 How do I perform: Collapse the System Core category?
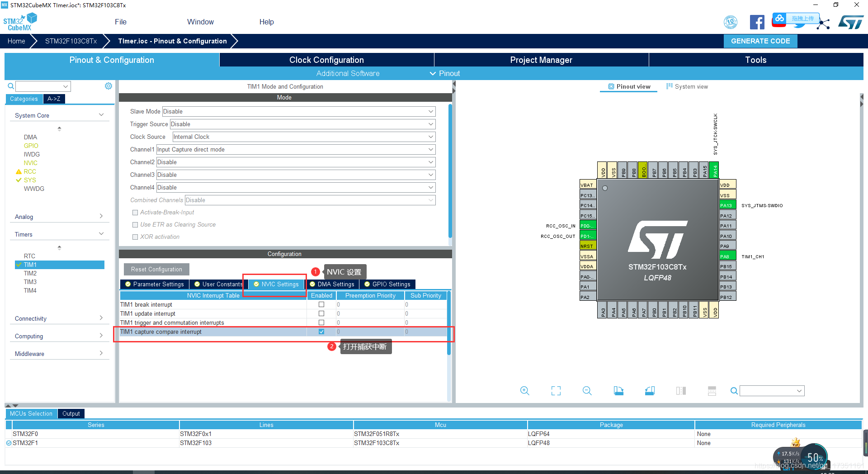pos(59,115)
